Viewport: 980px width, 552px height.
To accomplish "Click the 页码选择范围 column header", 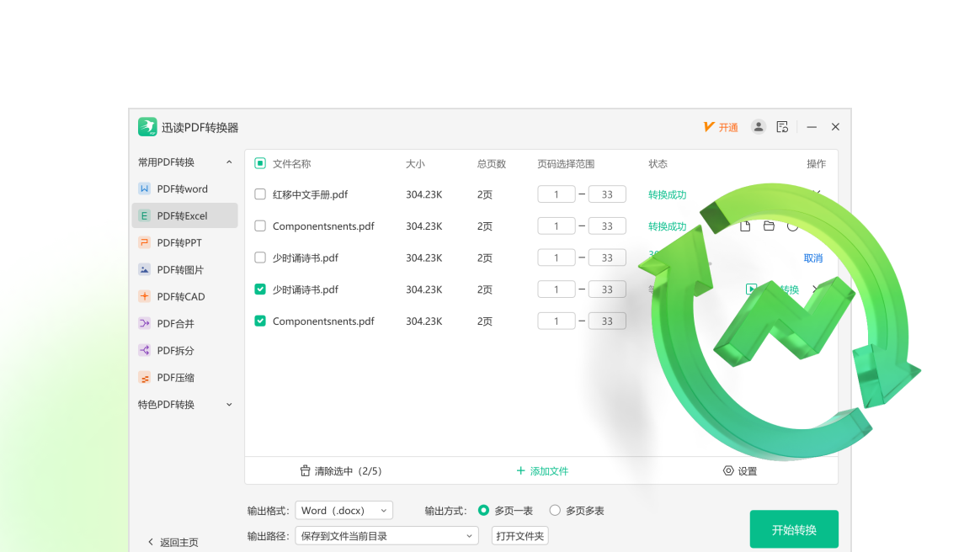I will 567,163.
